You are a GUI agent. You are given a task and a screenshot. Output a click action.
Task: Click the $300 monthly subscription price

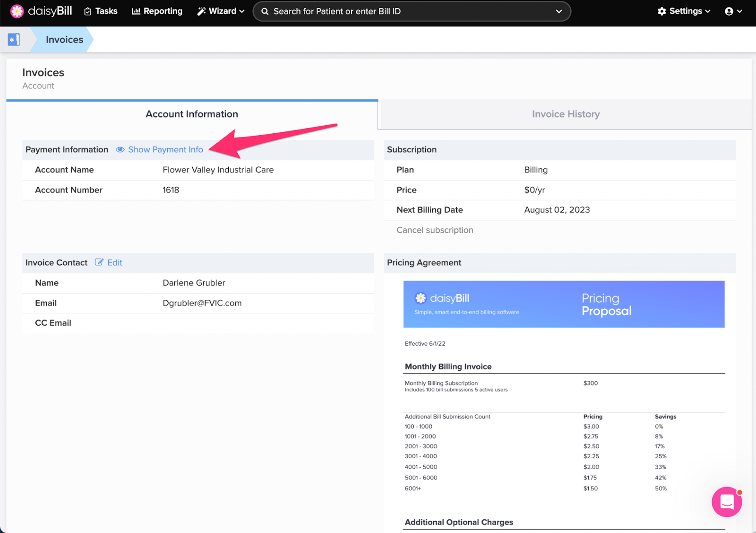(x=591, y=383)
